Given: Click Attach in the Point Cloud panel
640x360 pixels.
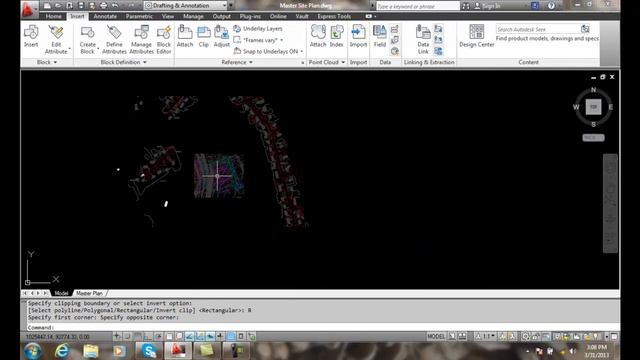Looking at the screenshot, I should click(x=318, y=37).
